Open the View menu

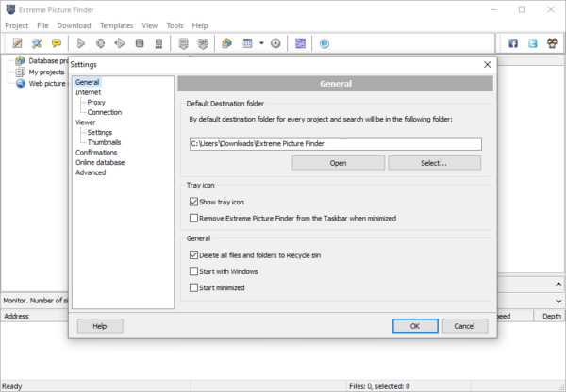(x=149, y=25)
